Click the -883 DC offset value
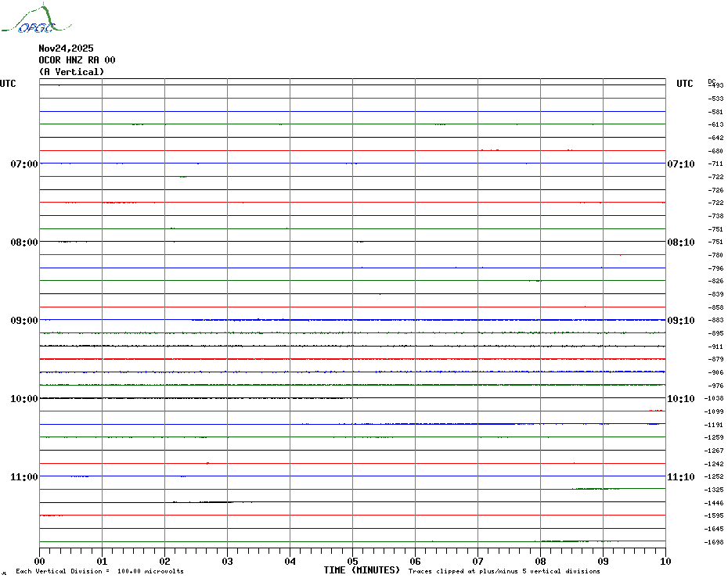 (715, 321)
